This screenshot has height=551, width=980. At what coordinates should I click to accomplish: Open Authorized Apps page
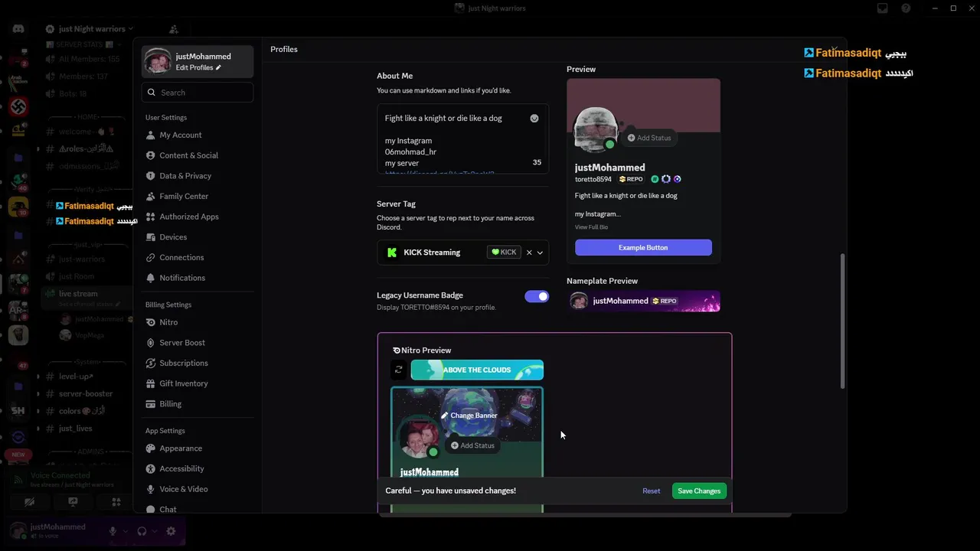tap(197, 217)
